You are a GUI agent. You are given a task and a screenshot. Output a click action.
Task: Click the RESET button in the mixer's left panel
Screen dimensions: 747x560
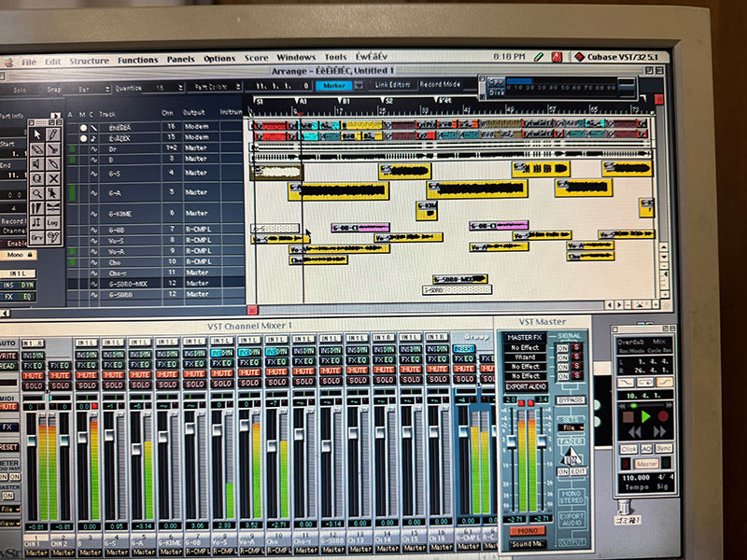tap(9, 448)
